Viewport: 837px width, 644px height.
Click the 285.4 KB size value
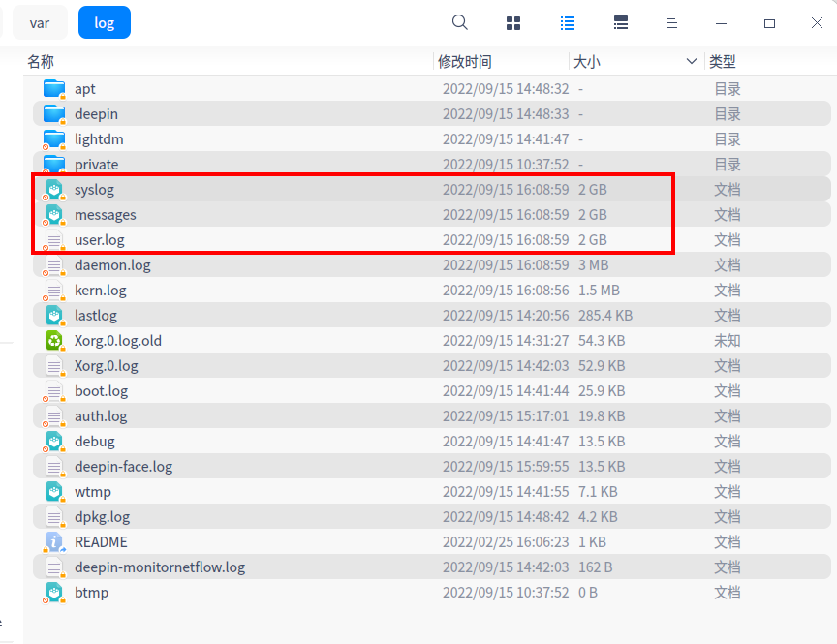(605, 316)
